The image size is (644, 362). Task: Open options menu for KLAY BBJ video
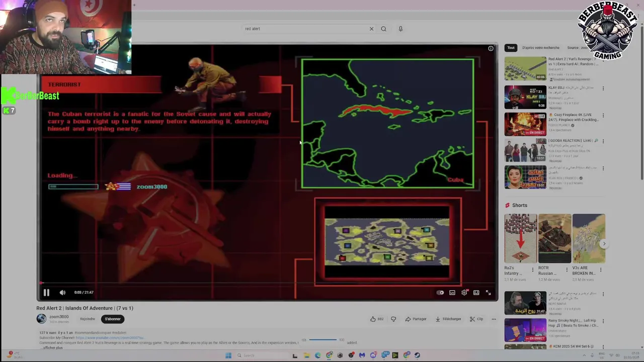[x=603, y=88]
